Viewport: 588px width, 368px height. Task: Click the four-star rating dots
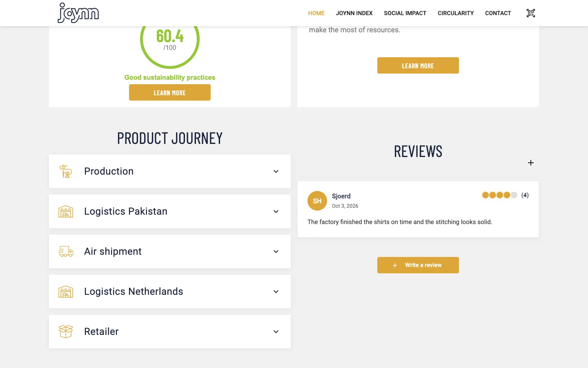(x=500, y=195)
